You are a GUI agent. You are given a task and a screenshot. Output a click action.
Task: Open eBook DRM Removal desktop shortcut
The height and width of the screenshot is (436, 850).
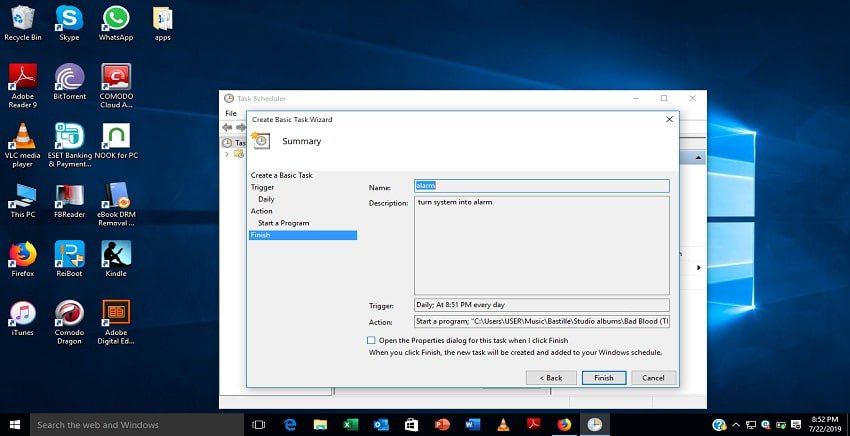click(x=116, y=204)
